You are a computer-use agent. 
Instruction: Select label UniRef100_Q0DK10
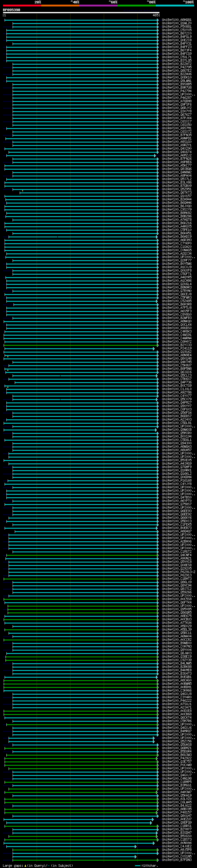click(x=177, y=78)
